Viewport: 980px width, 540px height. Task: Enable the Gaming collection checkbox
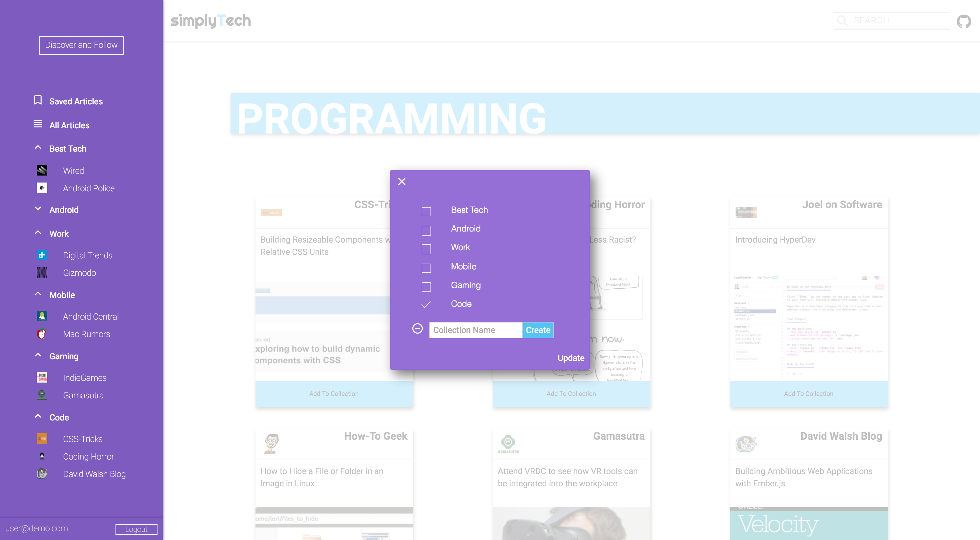point(426,287)
